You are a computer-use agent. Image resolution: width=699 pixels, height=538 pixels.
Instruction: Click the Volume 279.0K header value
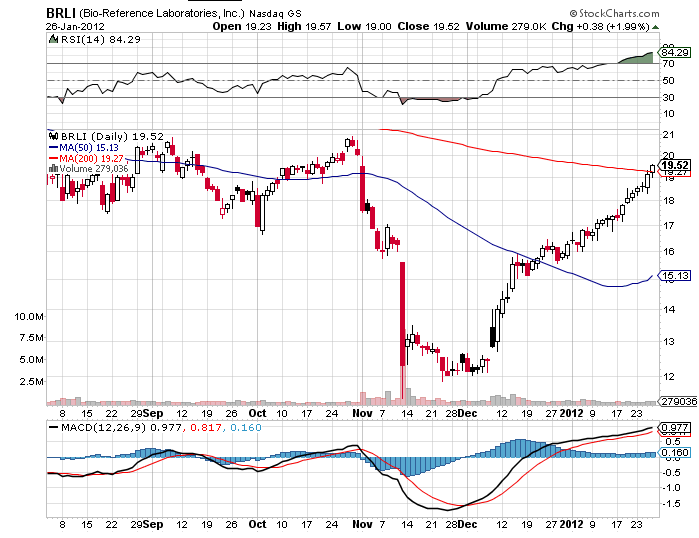coord(506,26)
